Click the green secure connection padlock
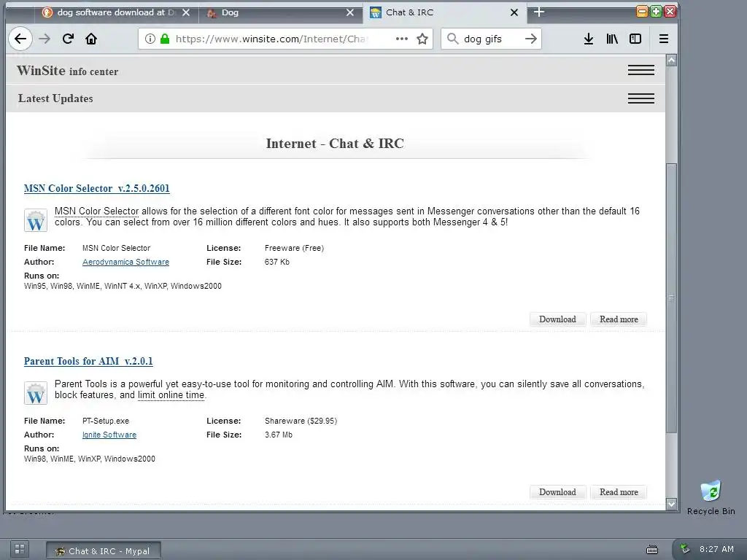 click(165, 39)
